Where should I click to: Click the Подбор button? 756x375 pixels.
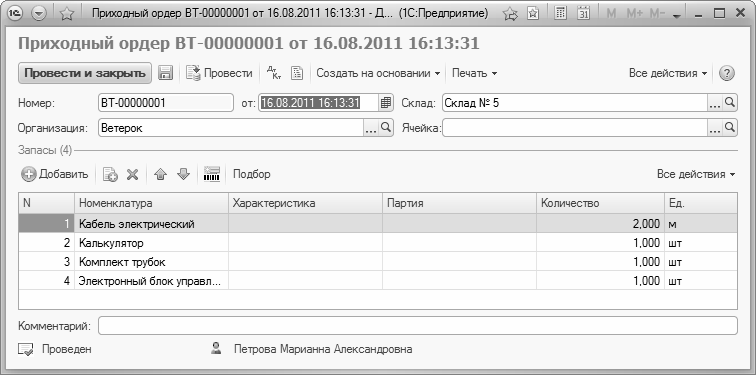coord(252,174)
